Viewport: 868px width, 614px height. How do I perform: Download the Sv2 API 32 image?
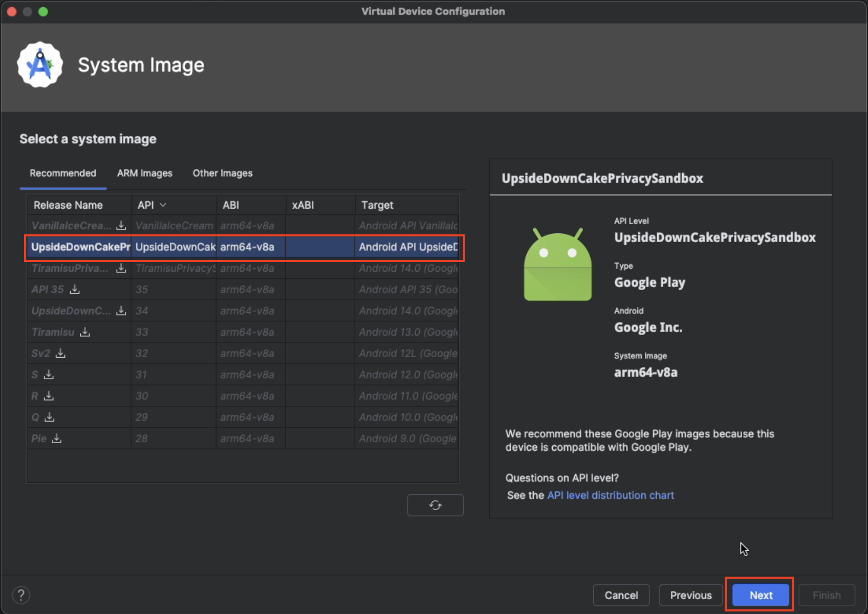coord(60,354)
